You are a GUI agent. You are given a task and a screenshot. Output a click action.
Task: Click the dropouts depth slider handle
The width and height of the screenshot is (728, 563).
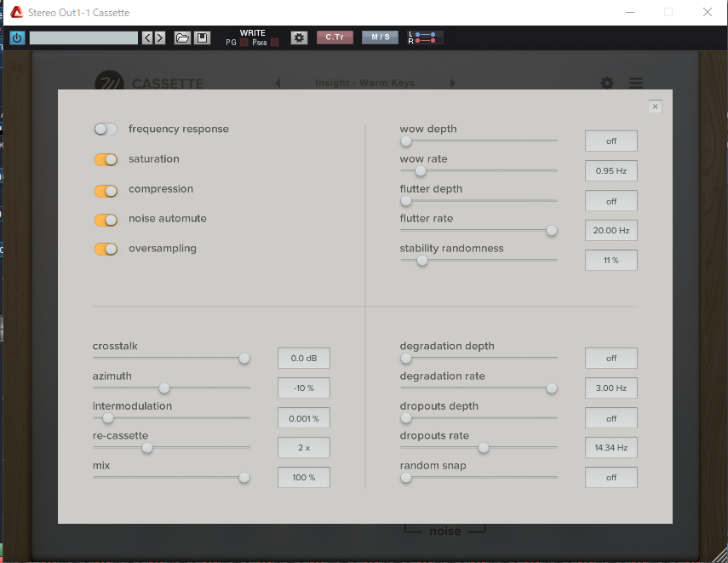[x=406, y=418]
